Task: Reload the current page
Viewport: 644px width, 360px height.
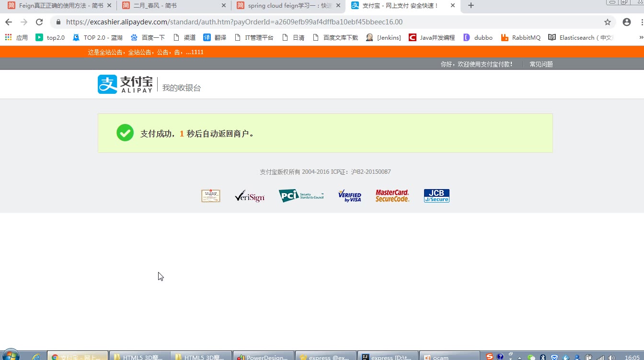Action: point(39,22)
